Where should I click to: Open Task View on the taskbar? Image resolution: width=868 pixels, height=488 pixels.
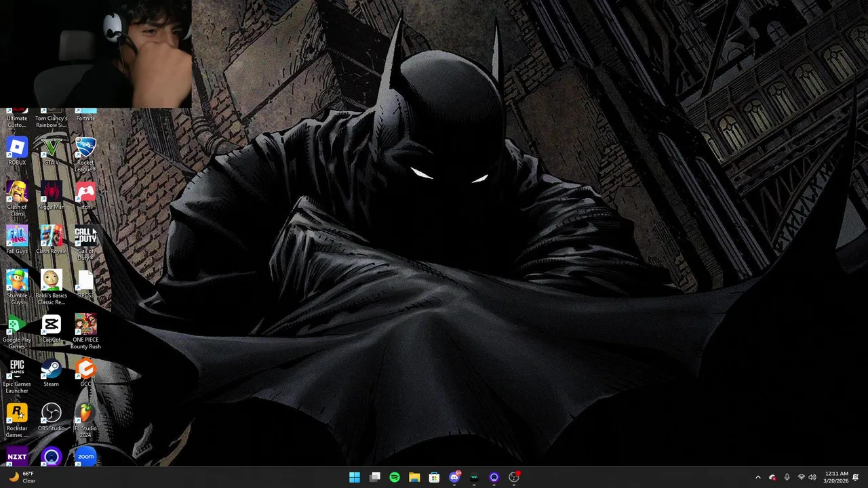375,478
